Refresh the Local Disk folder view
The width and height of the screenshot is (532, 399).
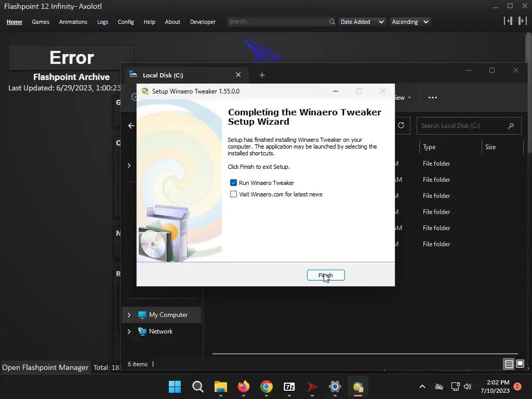pos(401,126)
